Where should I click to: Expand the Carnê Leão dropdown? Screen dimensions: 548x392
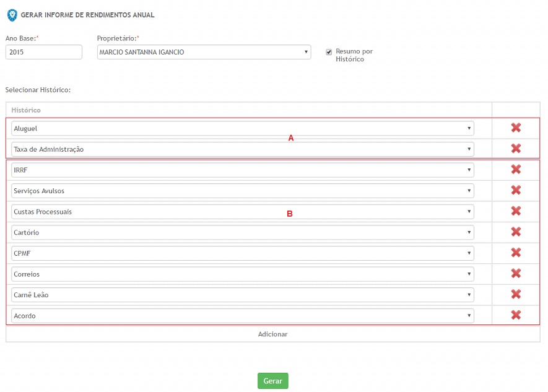242,295
